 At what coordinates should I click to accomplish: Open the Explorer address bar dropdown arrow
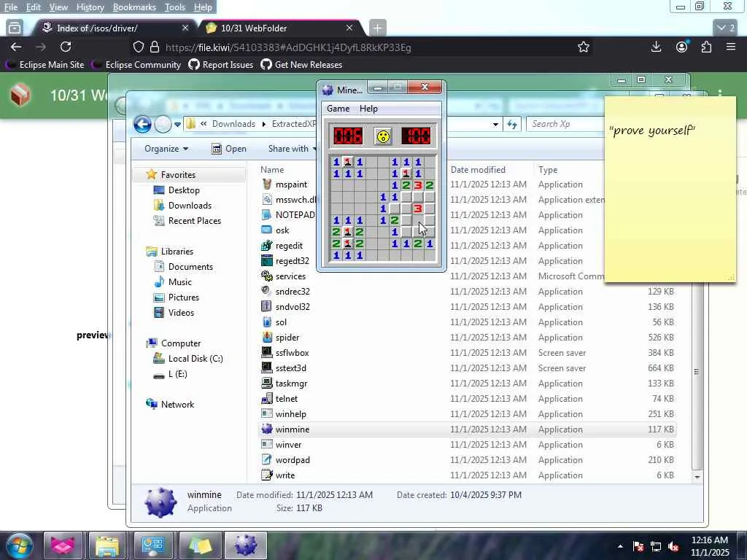pos(495,124)
